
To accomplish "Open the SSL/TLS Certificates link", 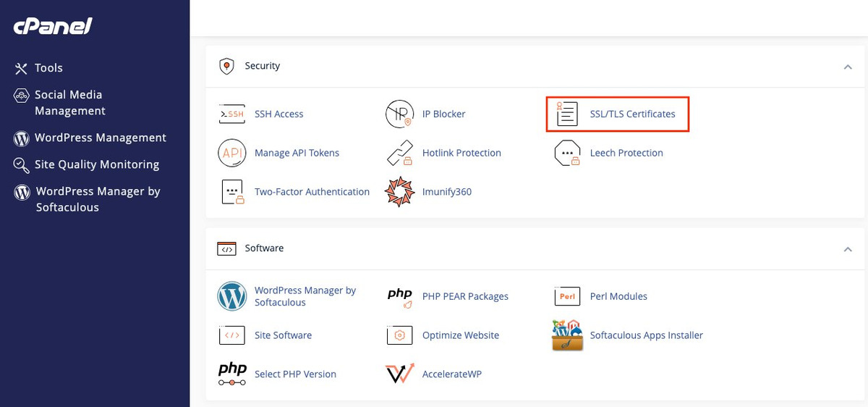I will (x=633, y=114).
